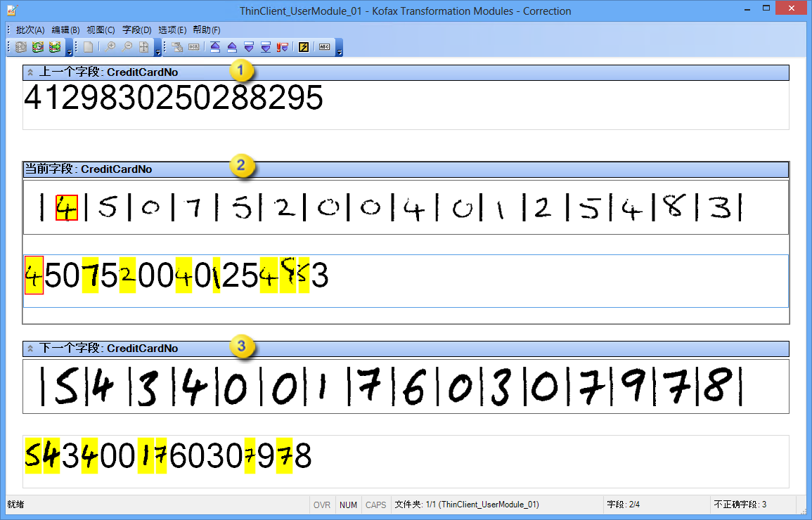Select the Zoom In tool

point(111,46)
